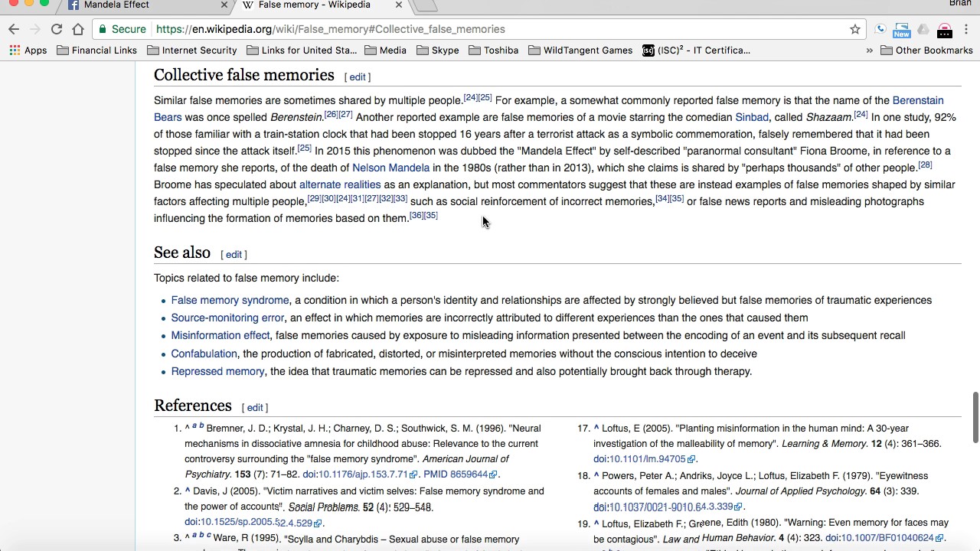This screenshot has height=551, width=980.
Task: Jump to citation [28] after 'other people'
Action: [925, 165]
